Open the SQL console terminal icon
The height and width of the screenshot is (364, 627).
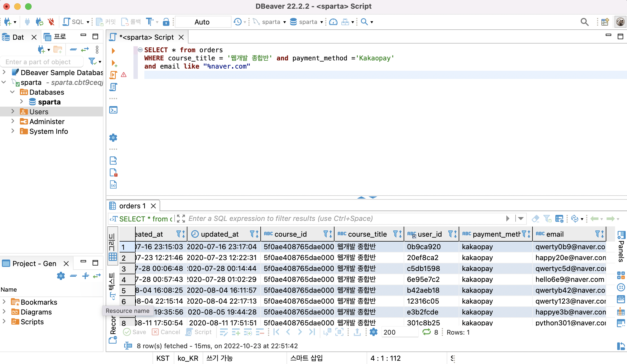point(113,110)
